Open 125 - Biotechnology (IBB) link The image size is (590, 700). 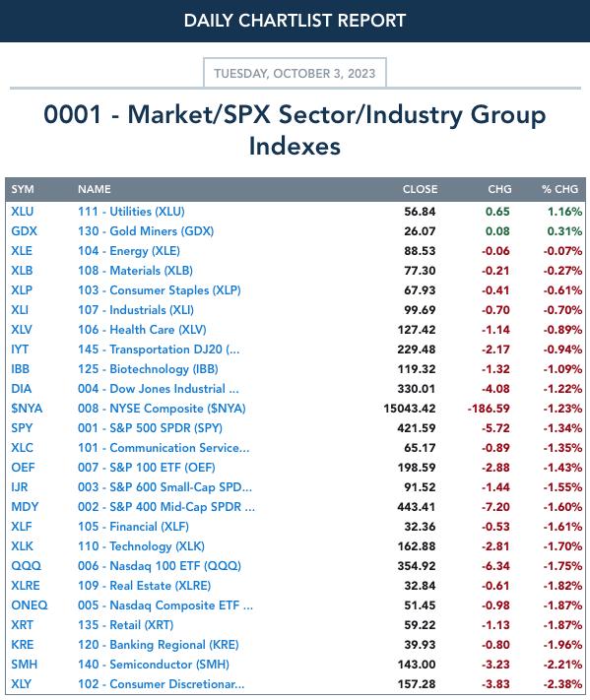(148, 369)
